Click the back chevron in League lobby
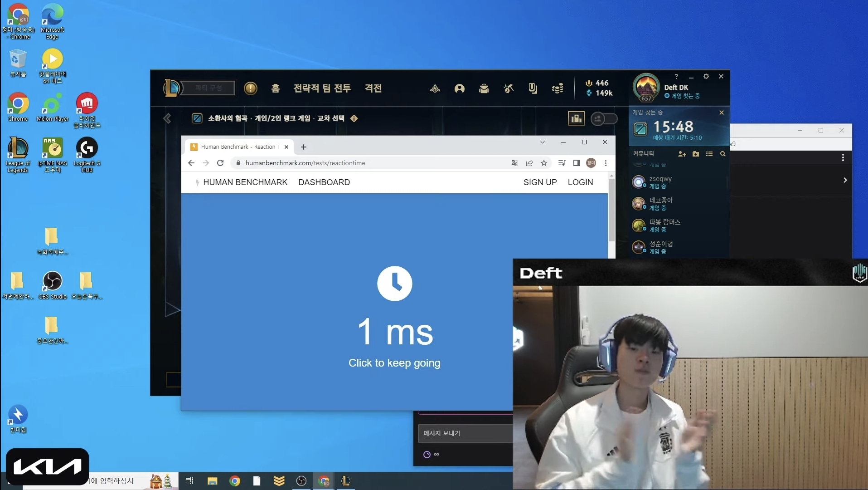Viewport: 868px width, 490px height. click(x=167, y=118)
